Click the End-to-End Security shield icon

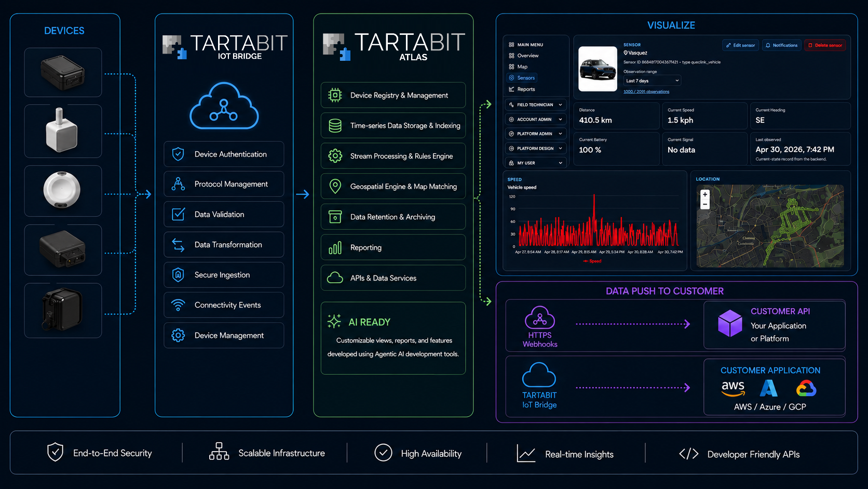pos(55,452)
